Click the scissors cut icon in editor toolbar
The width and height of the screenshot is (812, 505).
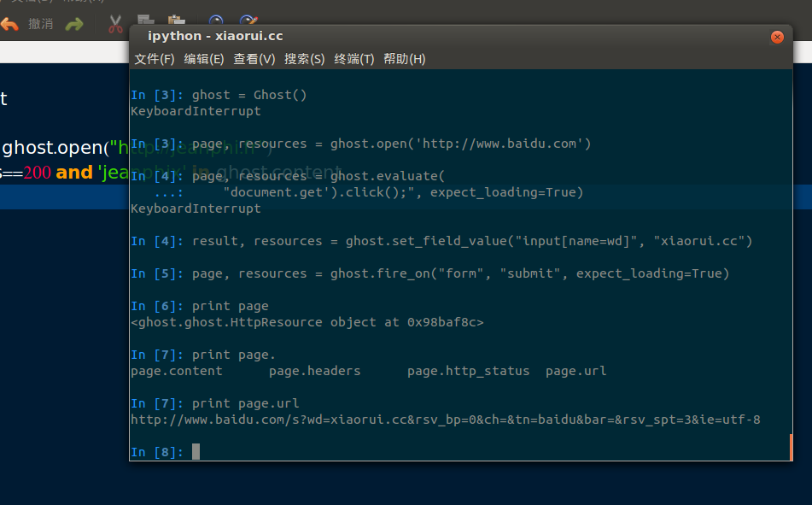coord(115,24)
